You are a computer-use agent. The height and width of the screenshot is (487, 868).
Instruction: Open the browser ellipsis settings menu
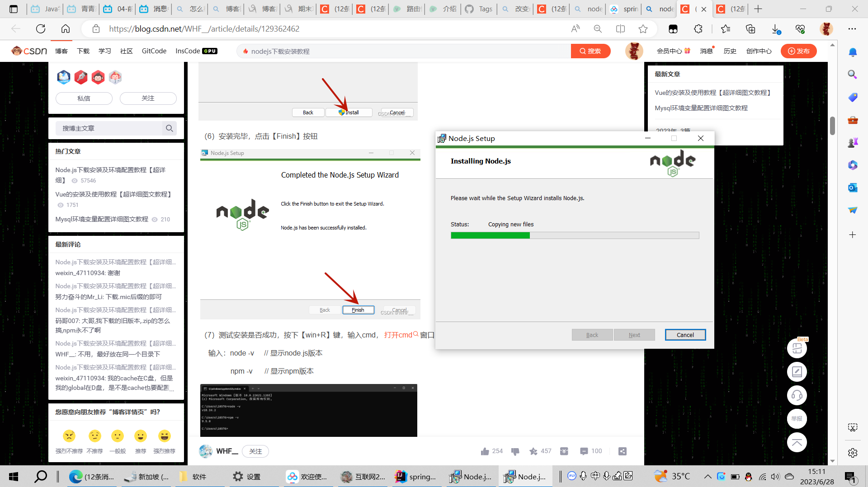(852, 28)
